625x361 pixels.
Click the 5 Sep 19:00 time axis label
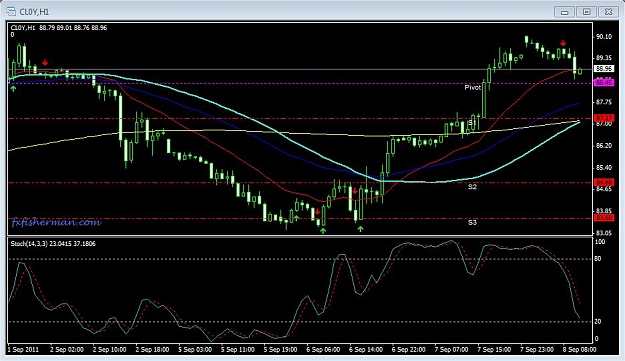point(281,349)
